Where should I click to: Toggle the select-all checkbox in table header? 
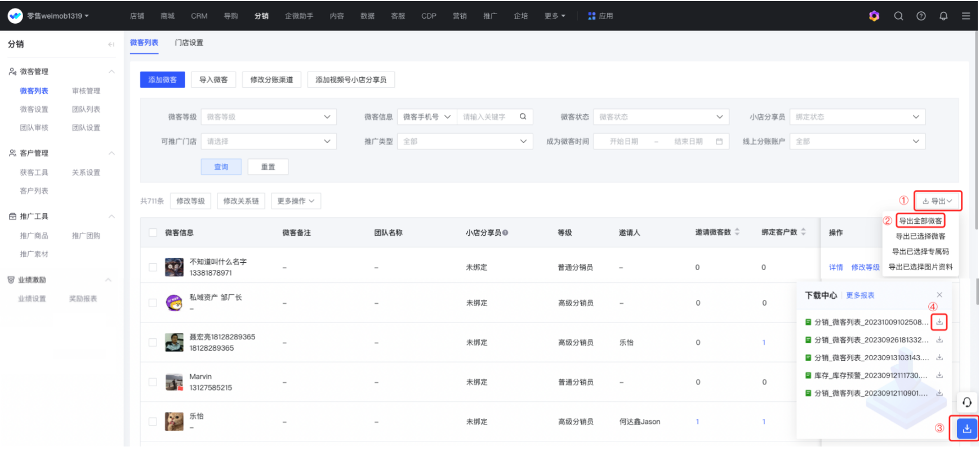153,232
